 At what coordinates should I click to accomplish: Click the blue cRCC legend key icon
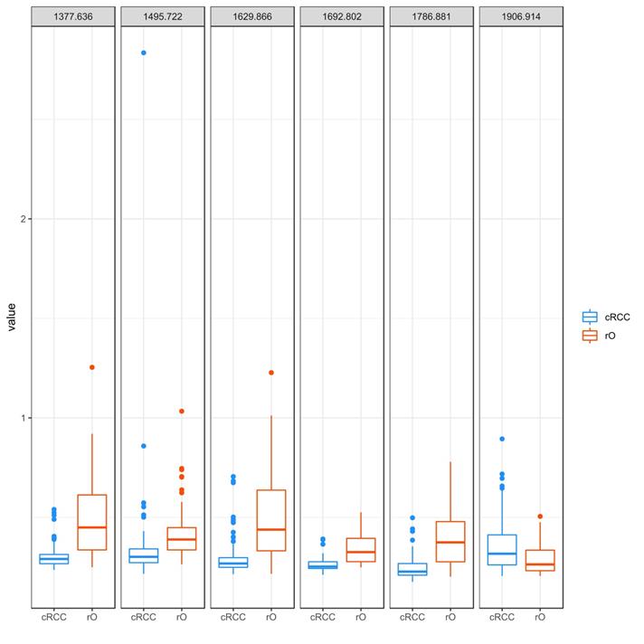pyautogui.click(x=590, y=317)
